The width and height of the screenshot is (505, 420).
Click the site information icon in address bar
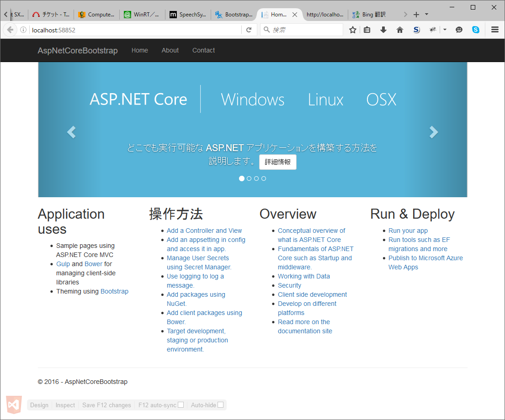point(23,30)
